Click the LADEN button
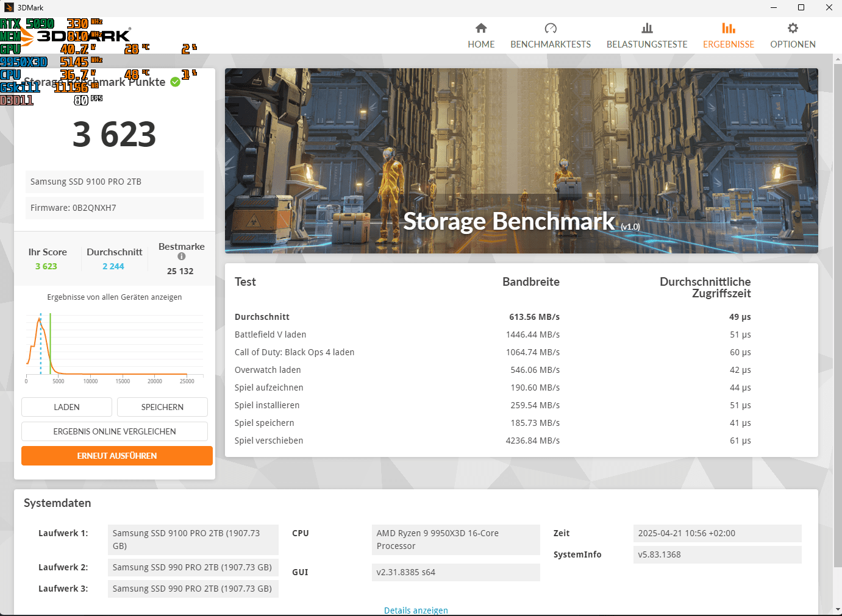Image resolution: width=842 pixels, height=616 pixels. tap(66, 407)
